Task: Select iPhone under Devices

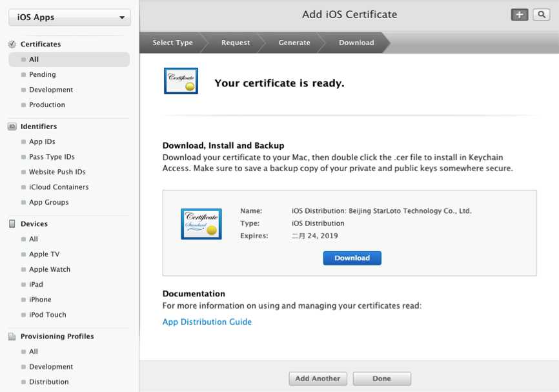Action: tap(40, 300)
